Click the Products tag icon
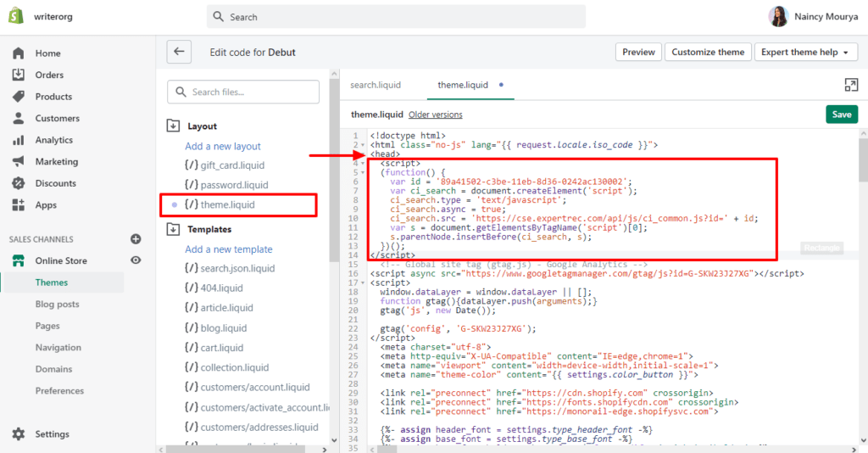Screen dimensions: 868x453 point(19,97)
